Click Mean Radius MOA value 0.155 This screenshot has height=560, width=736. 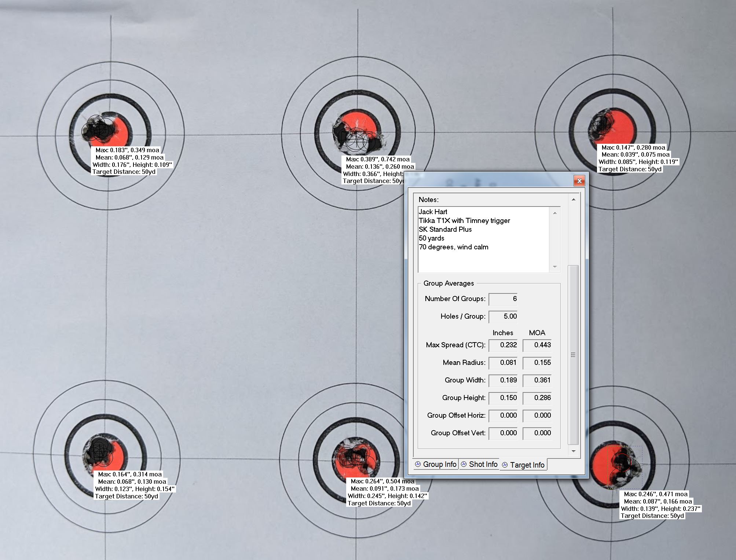tap(537, 363)
